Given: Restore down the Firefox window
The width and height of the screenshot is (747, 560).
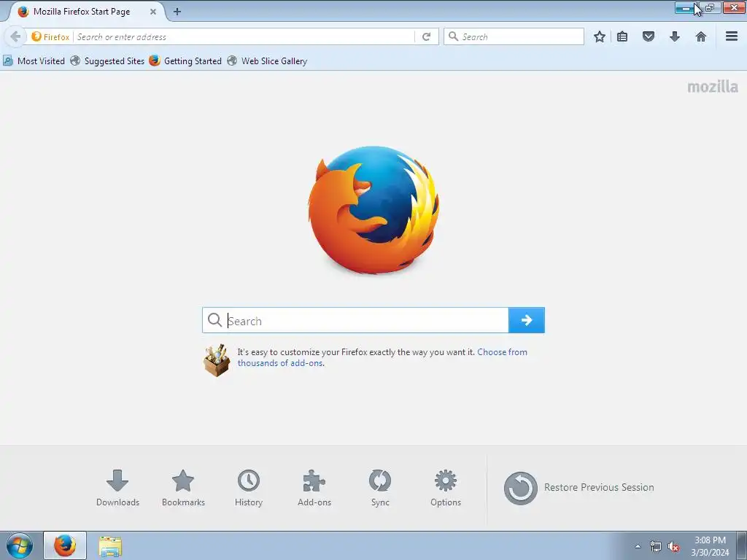Looking at the screenshot, I should click(x=711, y=8).
